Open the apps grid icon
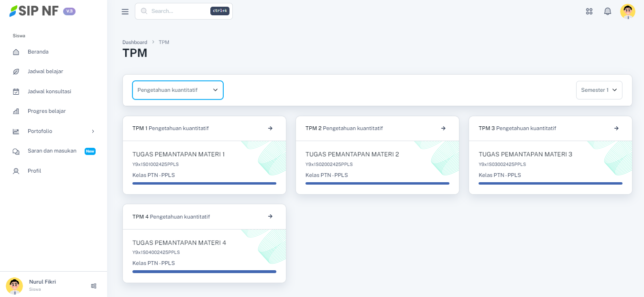Screen dimensions: 644x297 [589, 11]
